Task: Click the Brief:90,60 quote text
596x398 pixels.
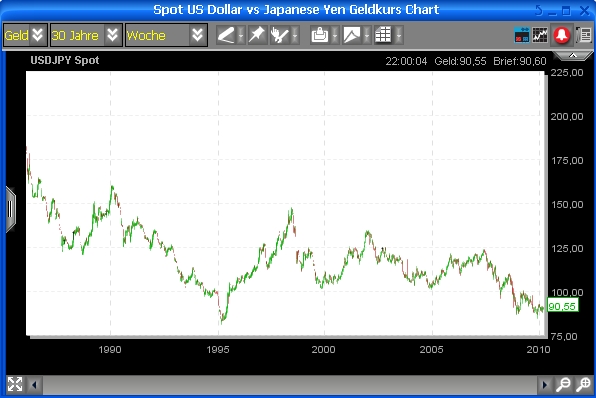Action: click(520, 61)
